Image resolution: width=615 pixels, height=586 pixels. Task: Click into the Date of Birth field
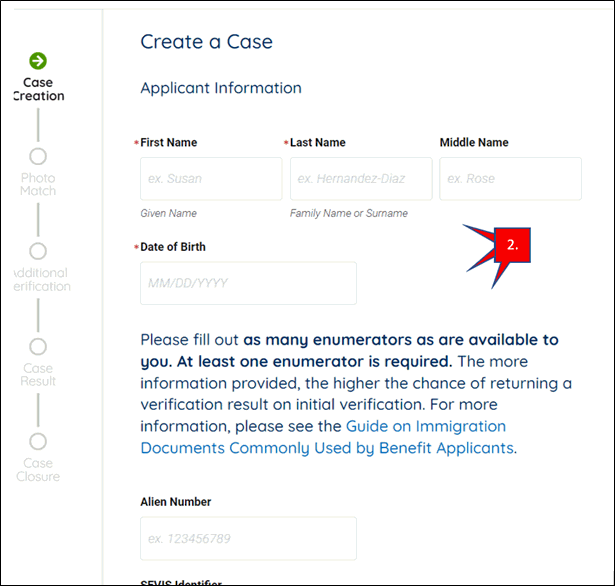tap(248, 283)
